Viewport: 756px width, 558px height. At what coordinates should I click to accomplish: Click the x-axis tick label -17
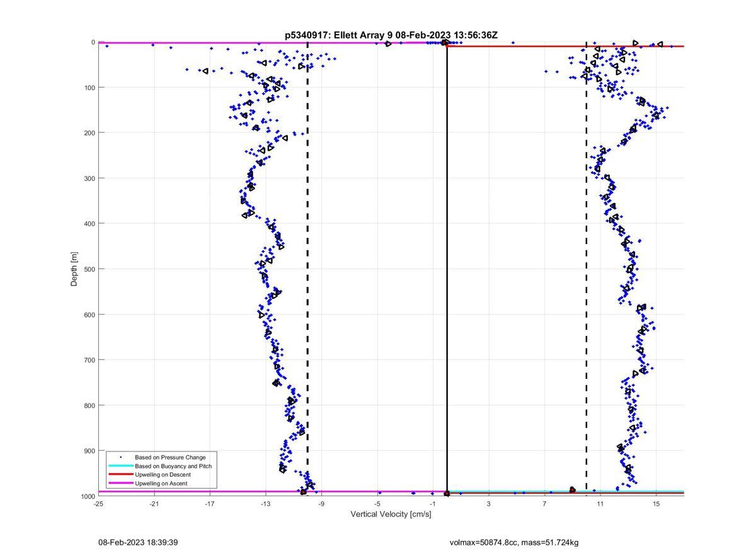210,504
